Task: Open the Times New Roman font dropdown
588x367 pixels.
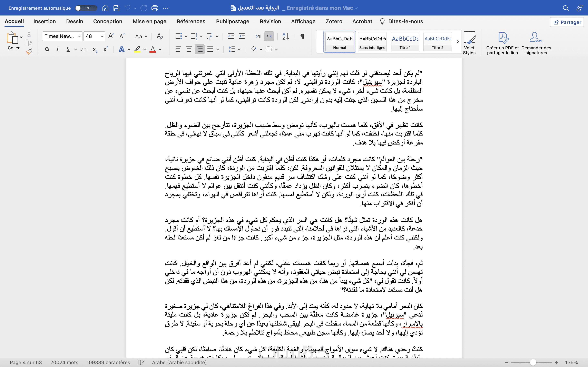Action: (x=79, y=36)
